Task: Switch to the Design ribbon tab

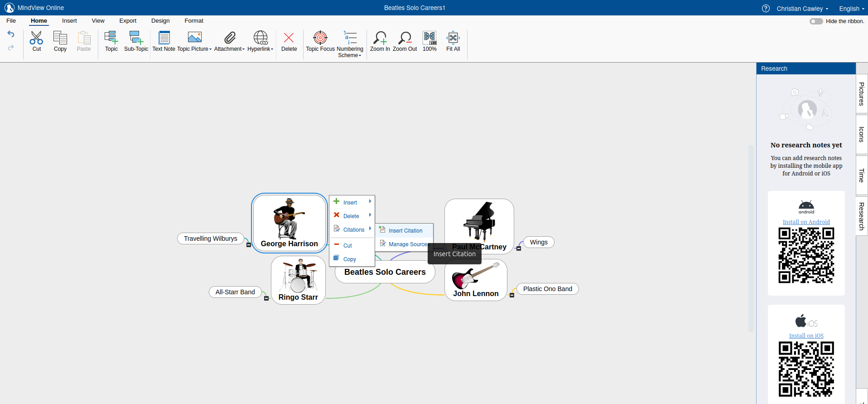Action: pyautogui.click(x=160, y=21)
